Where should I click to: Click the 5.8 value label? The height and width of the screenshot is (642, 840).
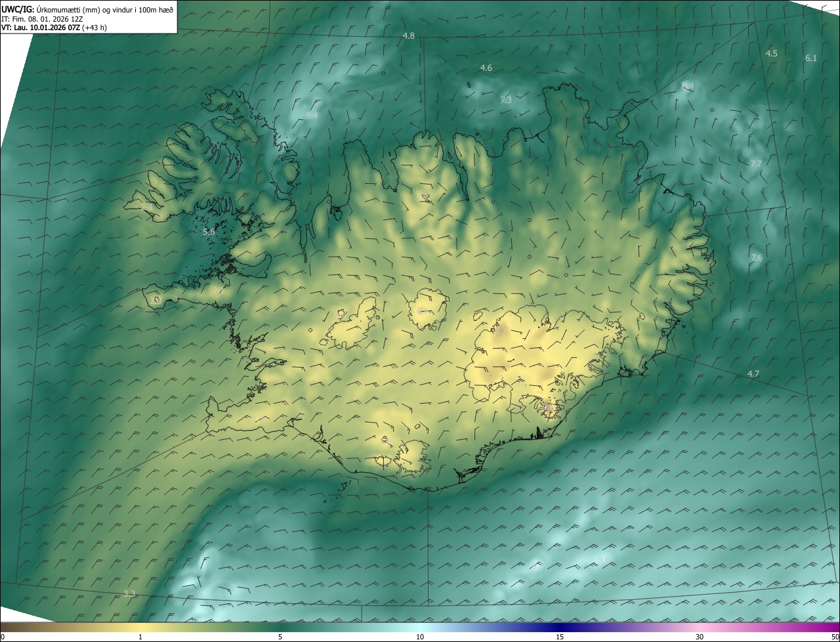(x=209, y=232)
